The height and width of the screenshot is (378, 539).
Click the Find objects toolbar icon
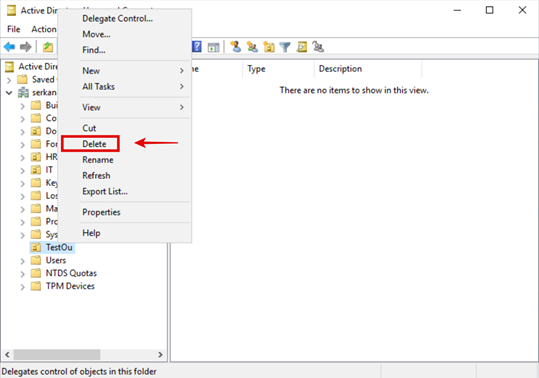point(302,47)
